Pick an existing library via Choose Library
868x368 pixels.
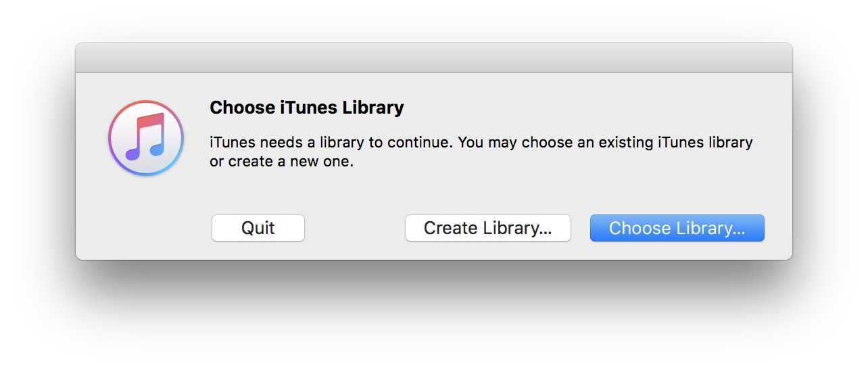pos(677,228)
